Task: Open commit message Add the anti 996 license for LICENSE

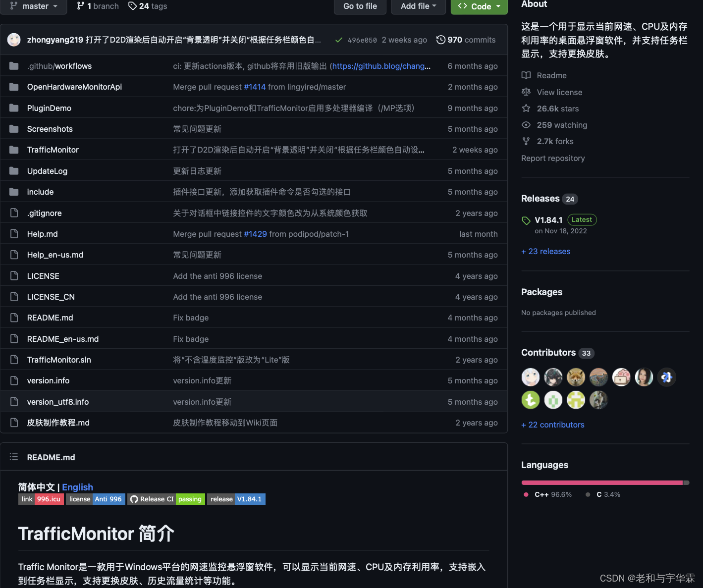Action: (217, 276)
